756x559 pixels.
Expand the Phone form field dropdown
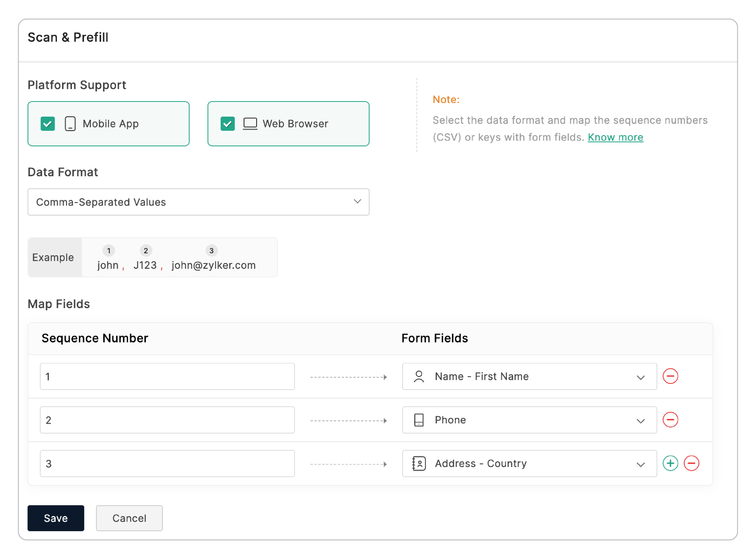640,421
